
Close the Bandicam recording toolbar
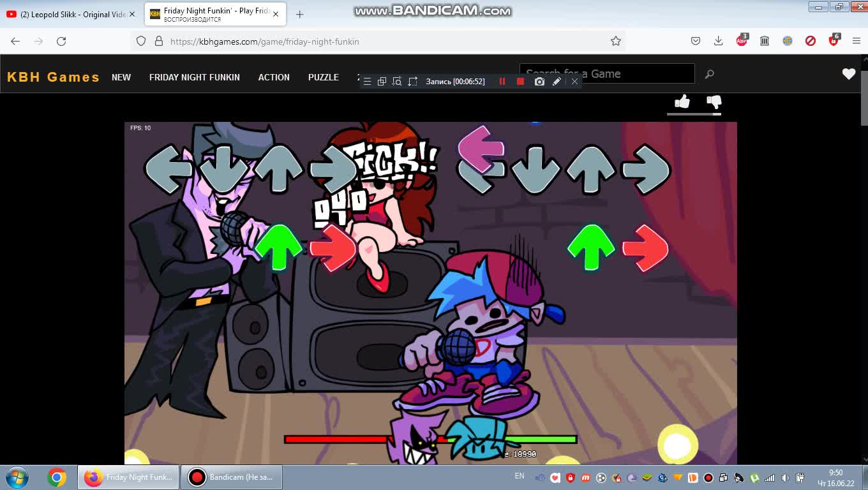(x=574, y=82)
